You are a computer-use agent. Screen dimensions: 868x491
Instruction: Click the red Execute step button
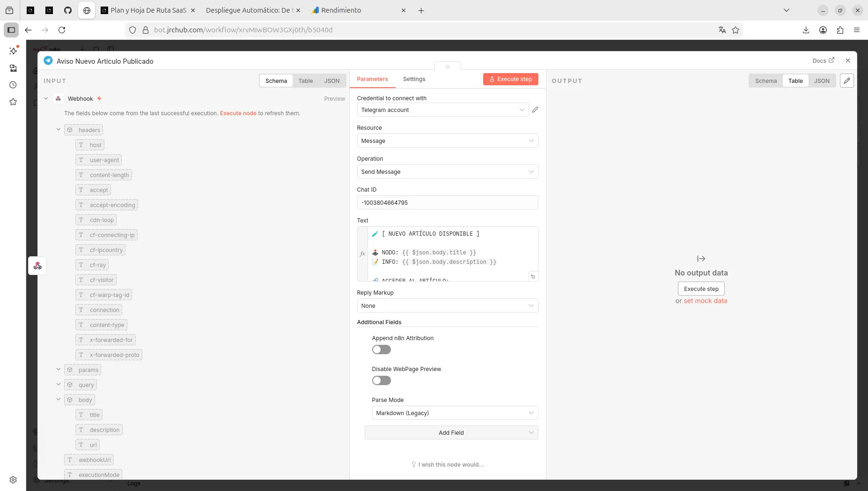[510, 79]
